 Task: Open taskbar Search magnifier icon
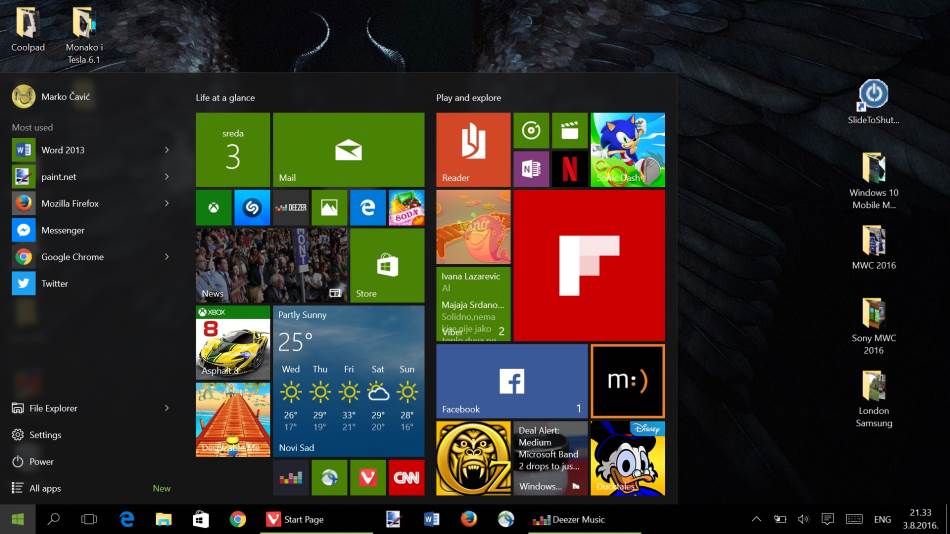click(x=53, y=519)
